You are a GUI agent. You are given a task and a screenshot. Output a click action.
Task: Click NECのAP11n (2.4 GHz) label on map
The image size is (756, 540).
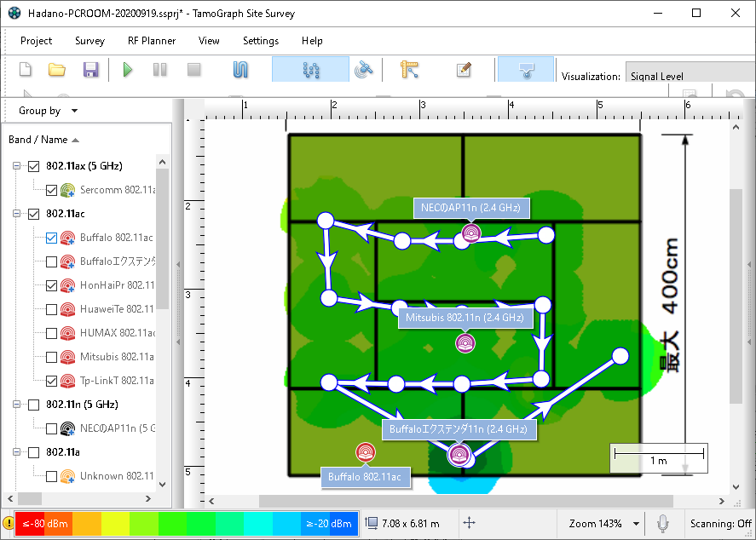tap(471, 208)
